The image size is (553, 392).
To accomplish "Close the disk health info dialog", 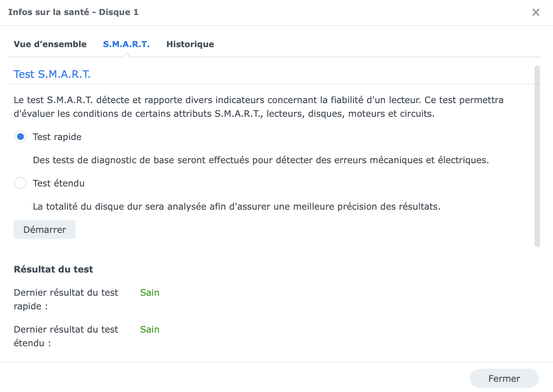I will pyautogui.click(x=536, y=13).
